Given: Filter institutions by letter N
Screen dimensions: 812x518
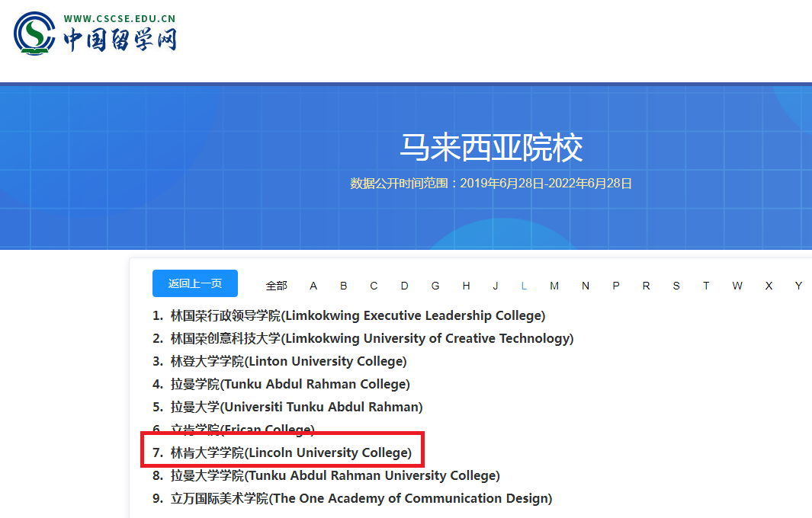Looking at the screenshot, I should pos(586,286).
